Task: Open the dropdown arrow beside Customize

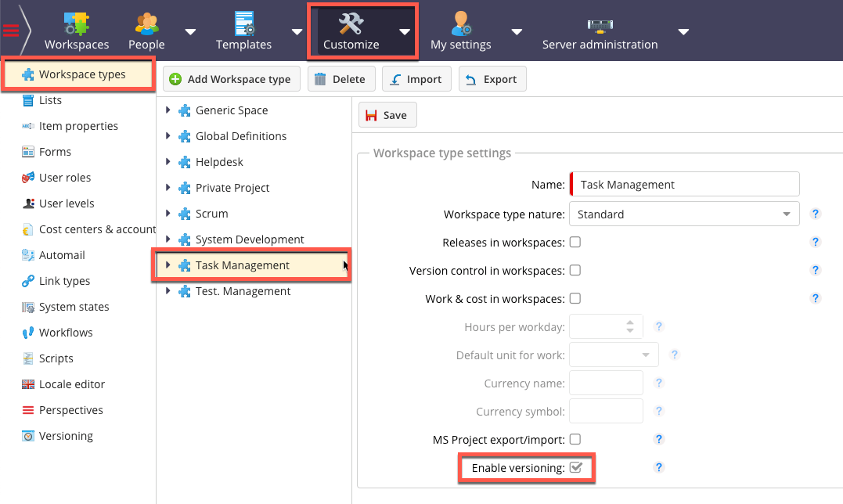Action: click(x=404, y=32)
